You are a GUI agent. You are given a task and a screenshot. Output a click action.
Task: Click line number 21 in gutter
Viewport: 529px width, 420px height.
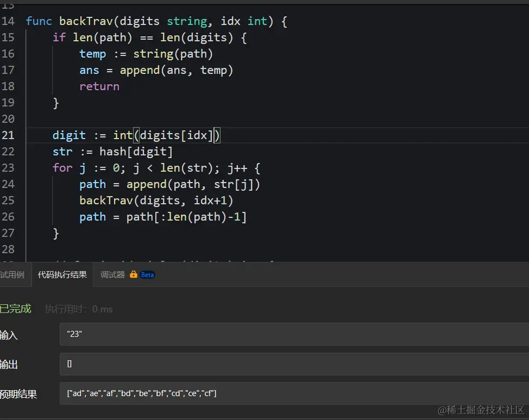8,135
